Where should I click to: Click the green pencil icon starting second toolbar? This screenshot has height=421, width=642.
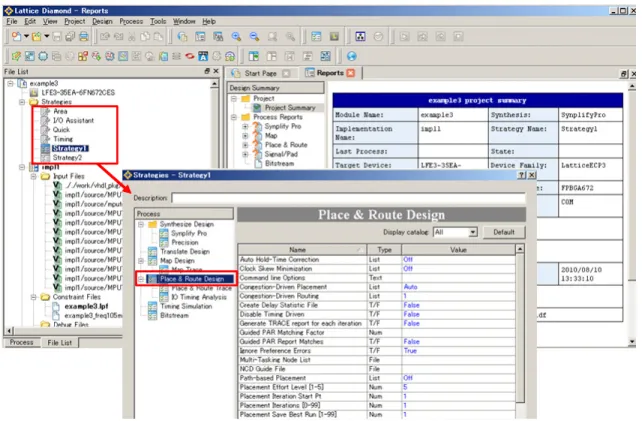(16, 56)
